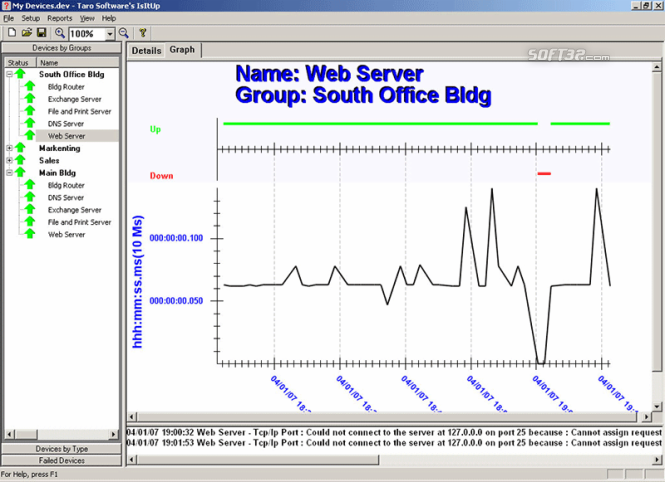Click the Help question mark toolbar icon
The height and width of the screenshot is (482, 665).
click(x=142, y=33)
